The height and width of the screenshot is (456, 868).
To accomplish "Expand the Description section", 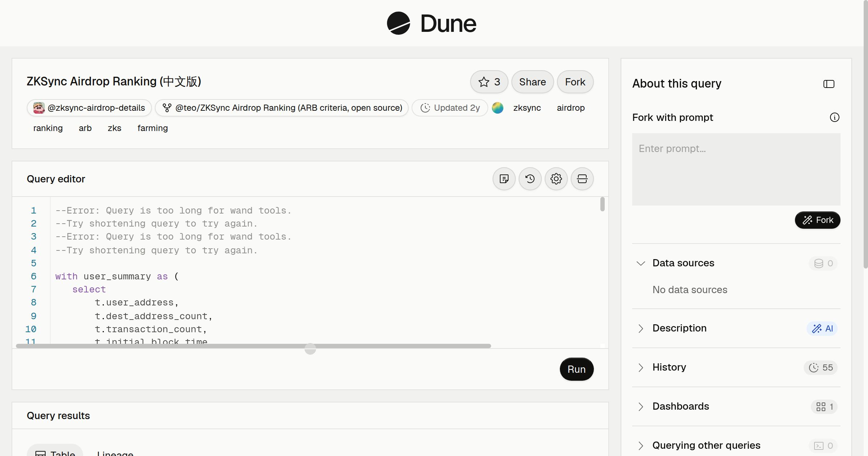I will 641,328.
